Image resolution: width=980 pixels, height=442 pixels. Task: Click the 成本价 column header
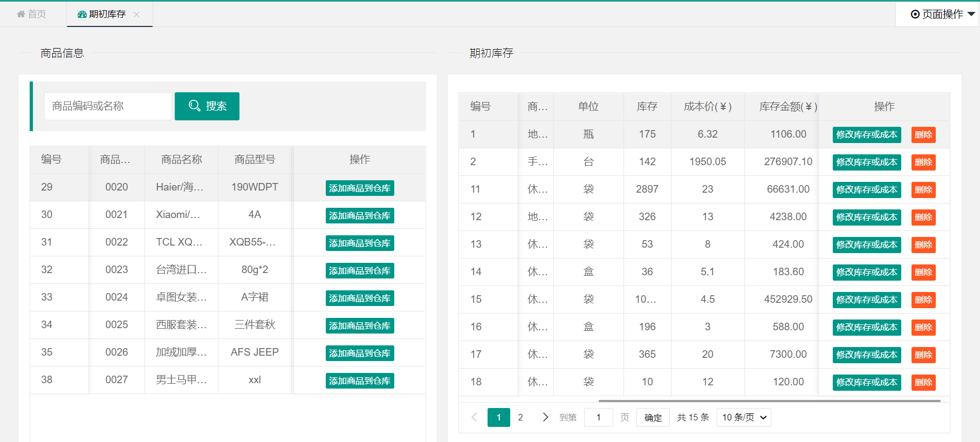708,107
